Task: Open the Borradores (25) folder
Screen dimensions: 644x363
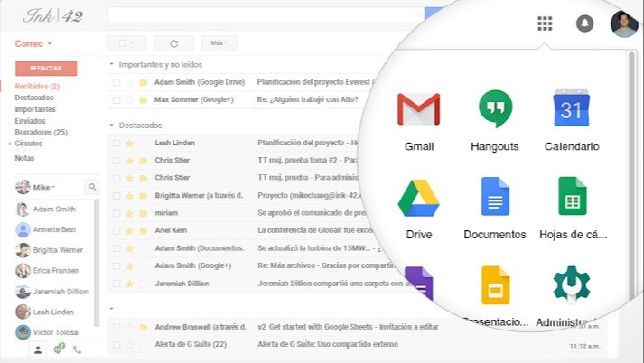Action: (41, 132)
